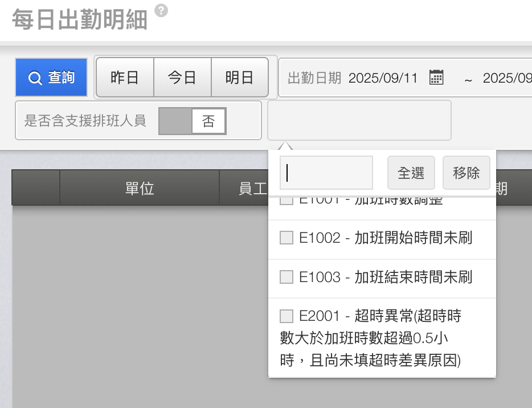
Task: Click the help question mark beside 每日出勤明細
Action: tap(161, 11)
